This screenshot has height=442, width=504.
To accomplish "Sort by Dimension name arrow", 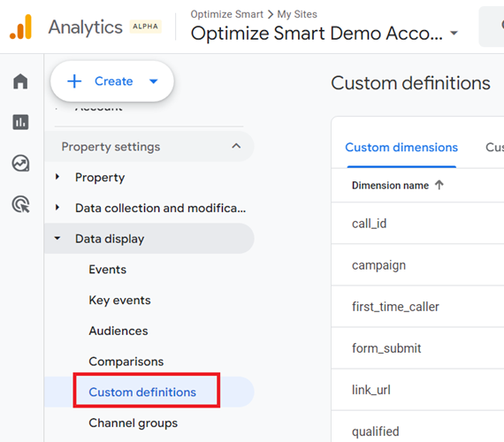I will pos(439,185).
